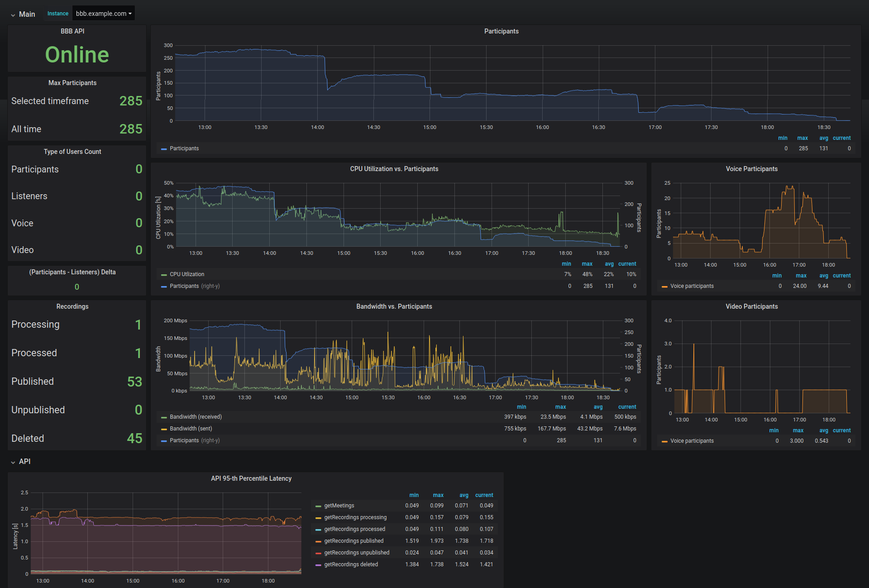This screenshot has width=869, height=588.
Task: Sort latency legend by avg column header
Action: 464,495
